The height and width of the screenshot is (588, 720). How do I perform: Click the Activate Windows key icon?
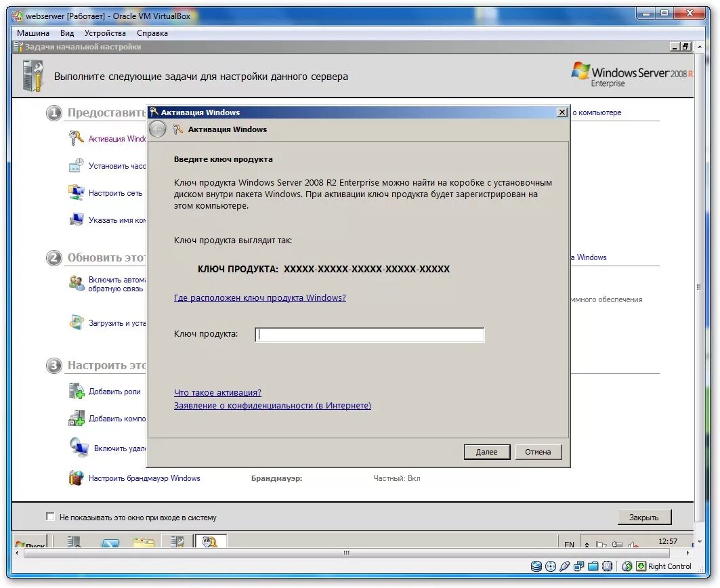pos(76,138)
